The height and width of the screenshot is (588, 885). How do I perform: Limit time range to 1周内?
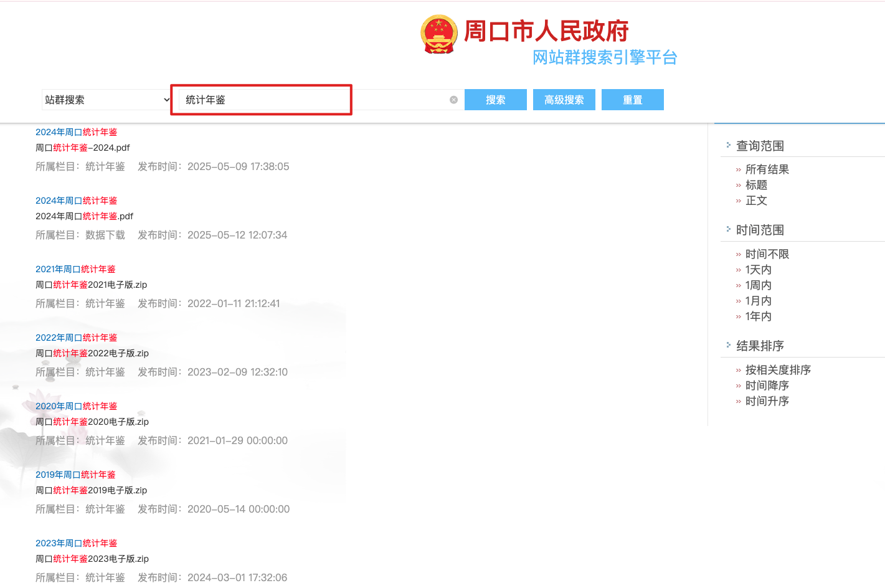(x=758, y=285)
